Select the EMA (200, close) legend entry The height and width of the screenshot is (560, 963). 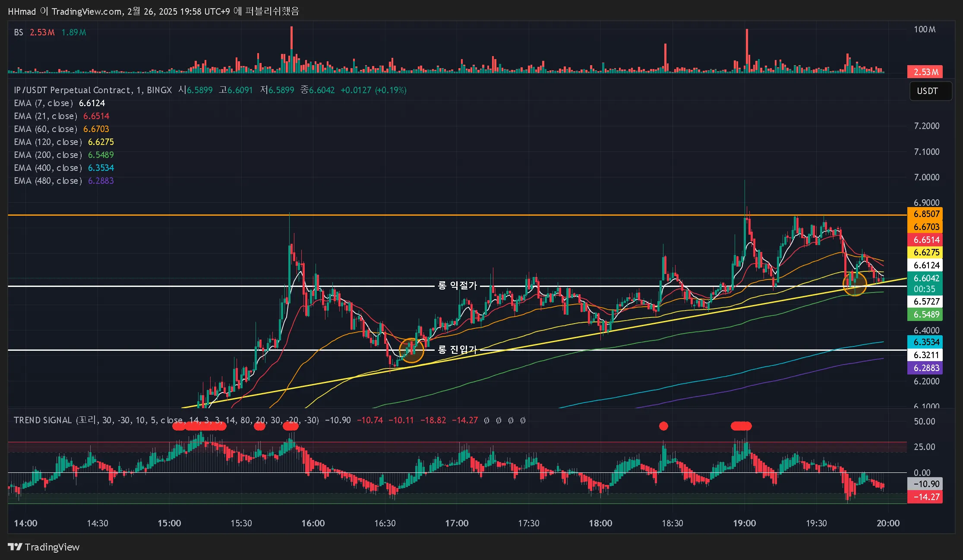click(x=64, y=155)
